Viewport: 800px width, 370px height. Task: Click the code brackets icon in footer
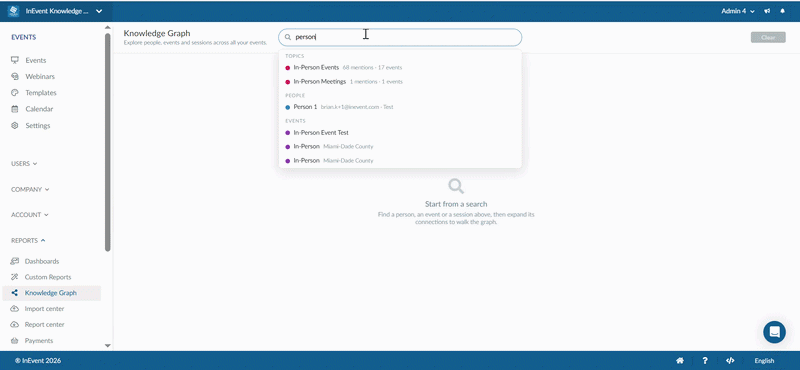pos(730,361)
